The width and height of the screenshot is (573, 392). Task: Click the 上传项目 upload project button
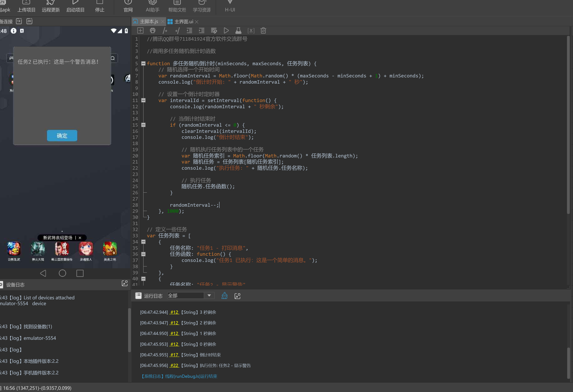(x=26, y=7)
